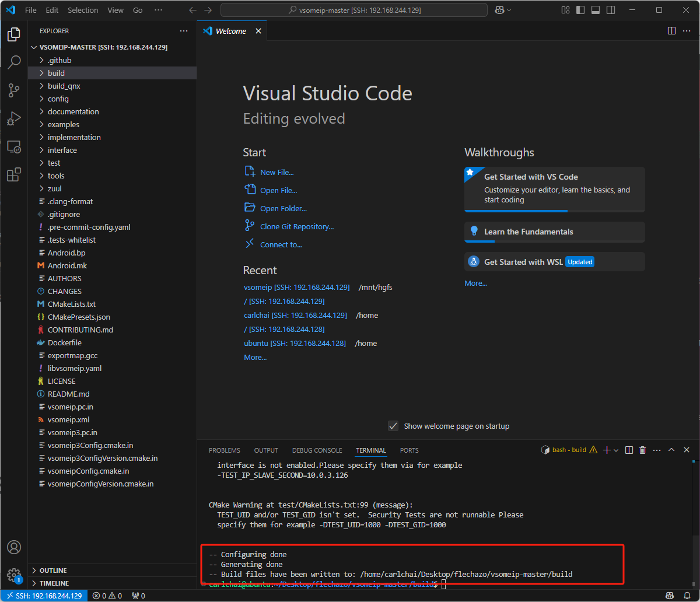
Task: Toggle Secondary Side Bar visibility
Action: tap(610, 10)
